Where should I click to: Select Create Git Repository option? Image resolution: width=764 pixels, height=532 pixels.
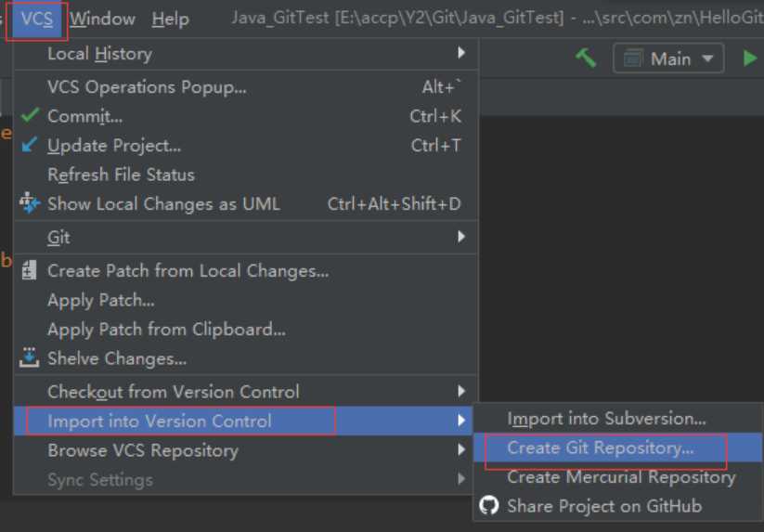tap(600, 448)
